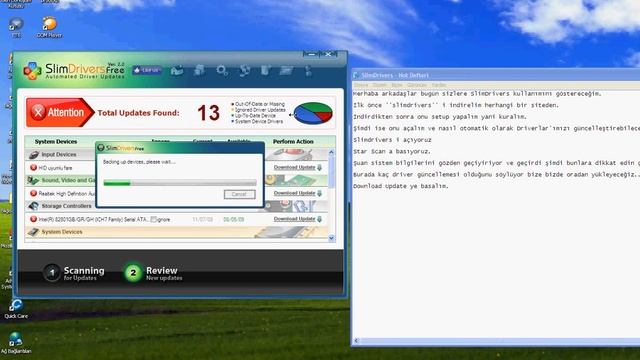The height and width of the screenshot is (360, 640).
Task: Click the trash can uninstall icon in toolbar
Action: (x=266, y=70)
